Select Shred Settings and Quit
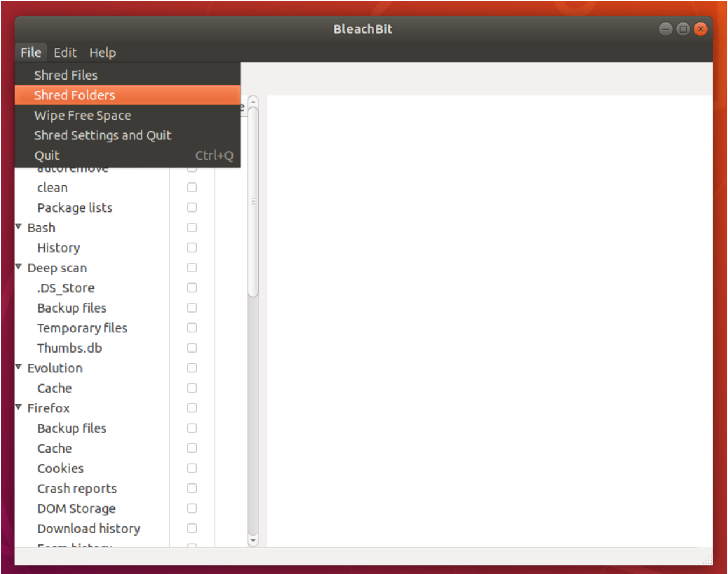The image size is (728, 574). point(102,135)
